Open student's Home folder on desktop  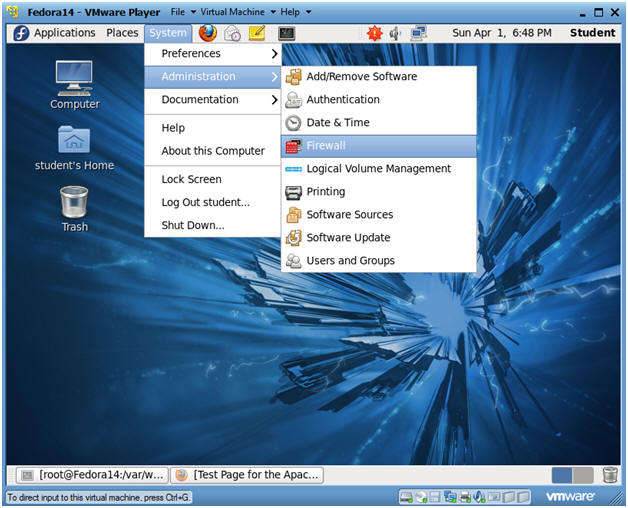[74, 148]
